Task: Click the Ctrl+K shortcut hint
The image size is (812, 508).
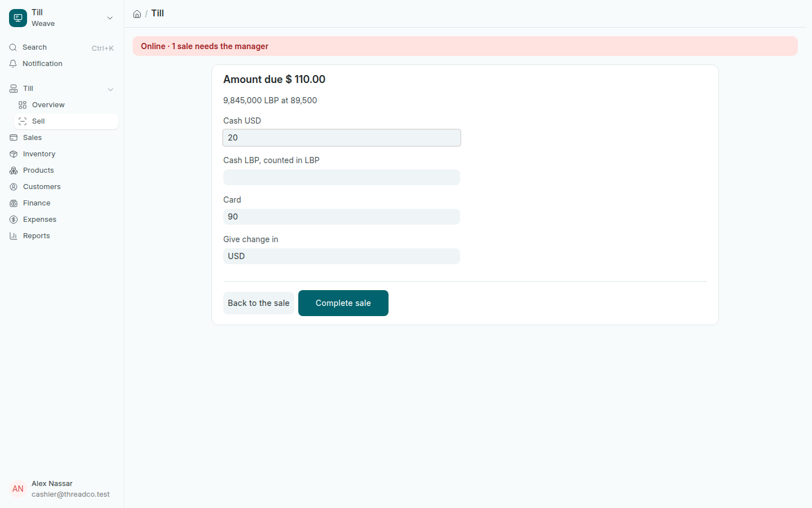Action: [103, 48]
